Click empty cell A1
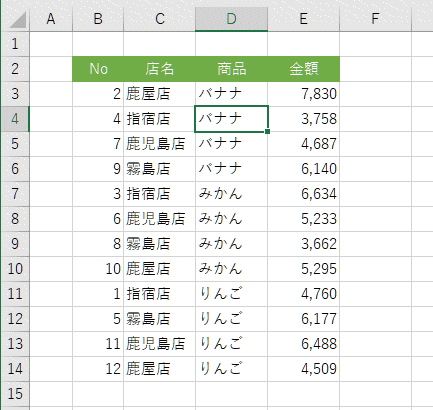This screenshot has height=410, width=433. pyautogui.click(x=51, y=44)
